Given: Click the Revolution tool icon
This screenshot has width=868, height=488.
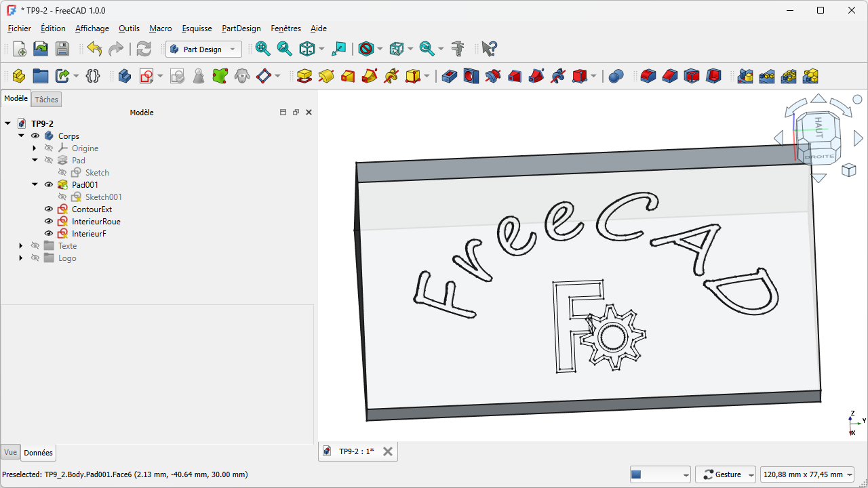Looking at the screenshot, I should tap(326, 76).
